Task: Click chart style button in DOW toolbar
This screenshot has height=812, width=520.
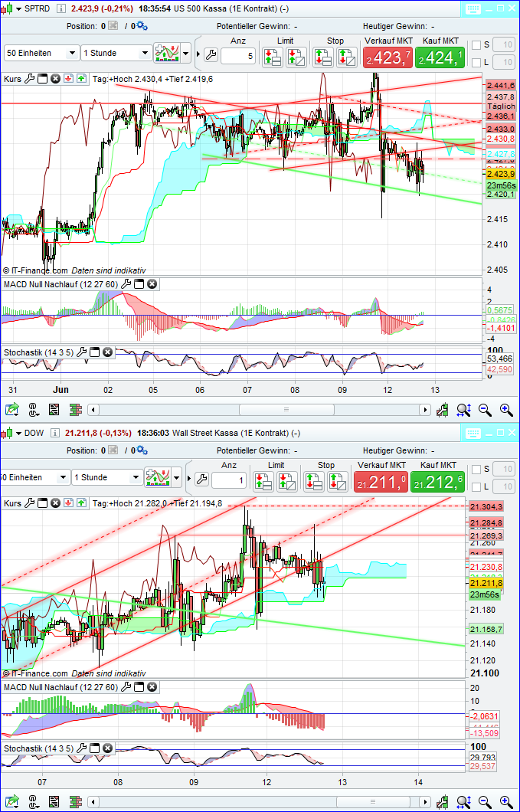Action: 158,477
